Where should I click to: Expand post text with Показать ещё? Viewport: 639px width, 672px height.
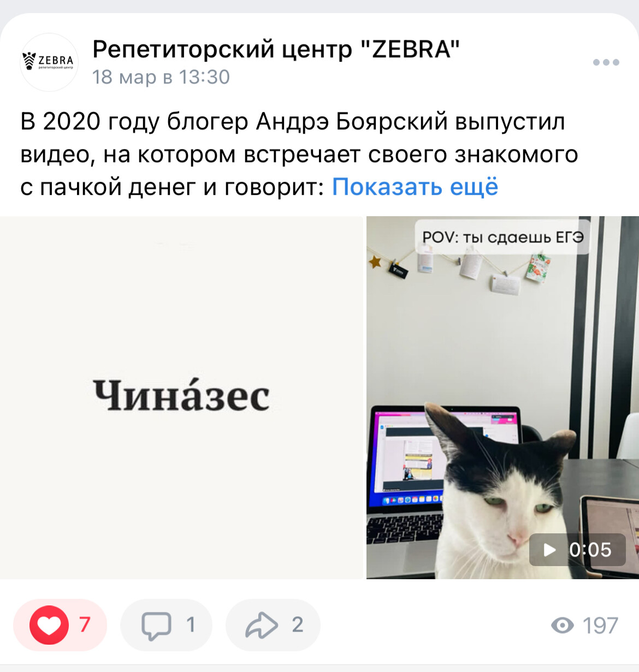pos(415,187)
